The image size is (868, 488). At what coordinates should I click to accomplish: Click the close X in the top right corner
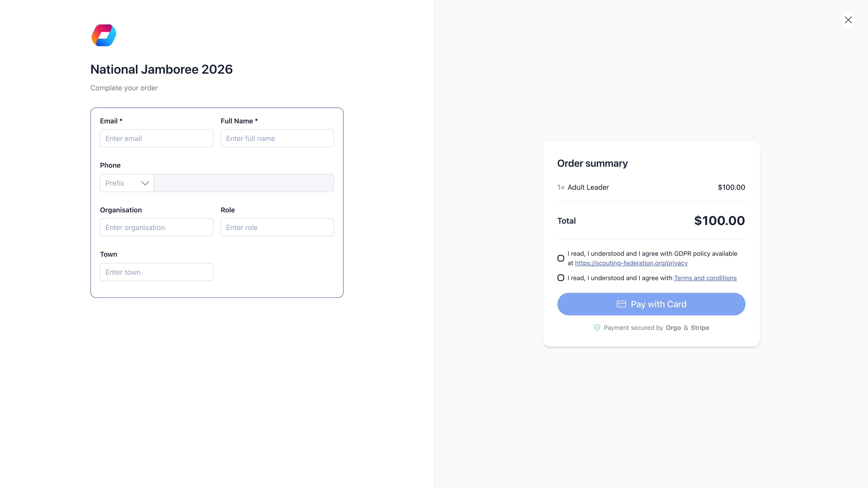click(849, 19)
